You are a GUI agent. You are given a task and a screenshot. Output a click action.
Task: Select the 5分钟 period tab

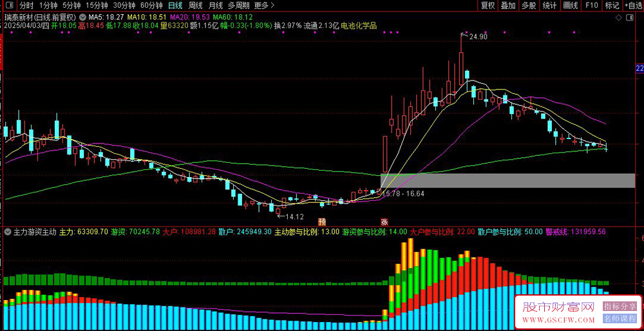tap(71, 5)
